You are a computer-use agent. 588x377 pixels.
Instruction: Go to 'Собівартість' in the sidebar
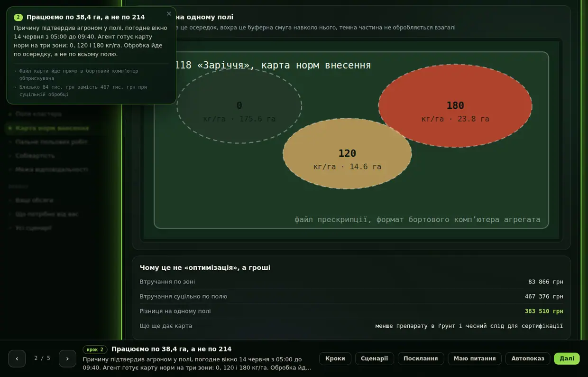tap(35, 156)
